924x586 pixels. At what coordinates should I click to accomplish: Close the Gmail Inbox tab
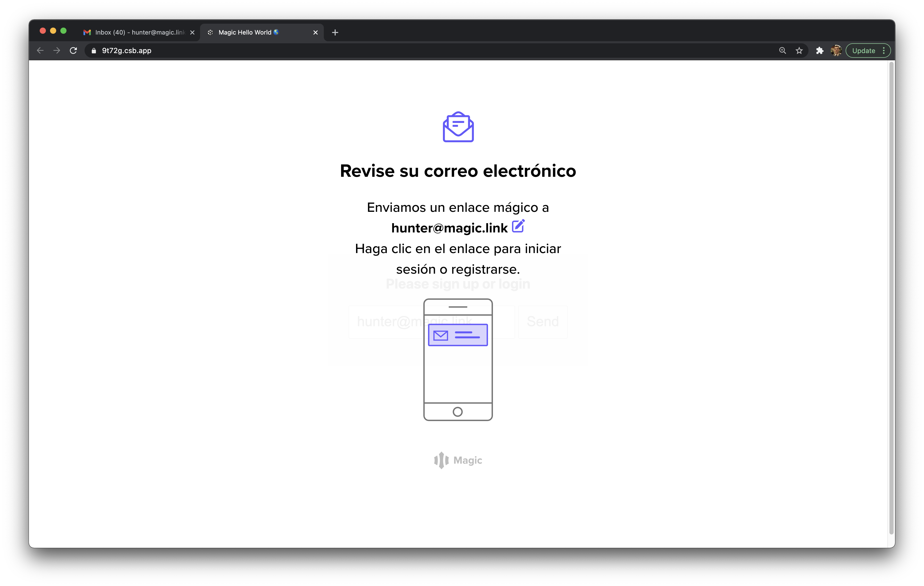192,32
